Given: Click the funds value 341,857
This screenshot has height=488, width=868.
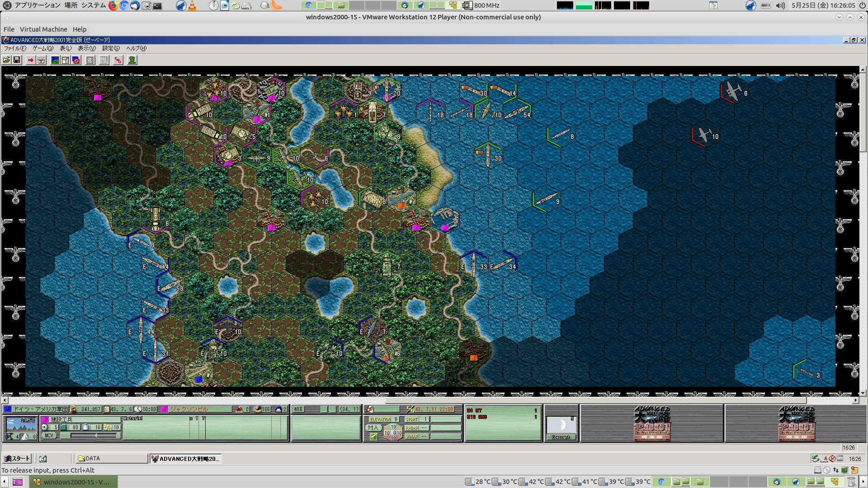Looking at the screenshot, I should 90,409.
